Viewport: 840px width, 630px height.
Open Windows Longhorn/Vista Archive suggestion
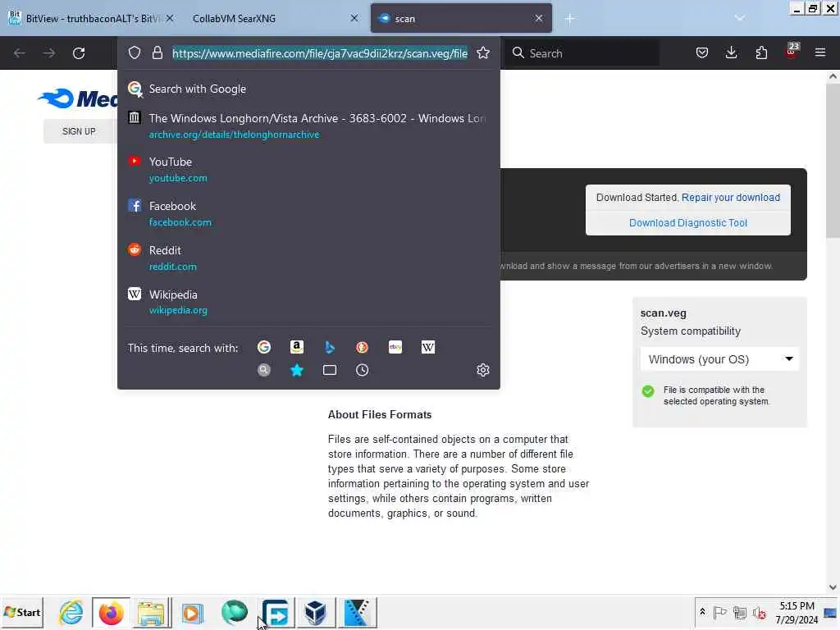[308, 126]
